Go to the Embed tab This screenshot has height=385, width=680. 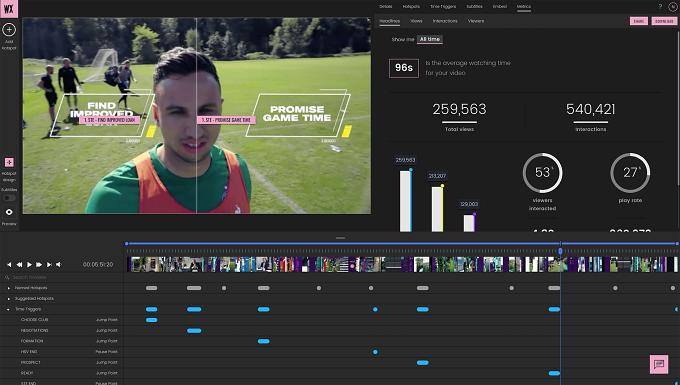pyautogui.click(x=500, y=7)
